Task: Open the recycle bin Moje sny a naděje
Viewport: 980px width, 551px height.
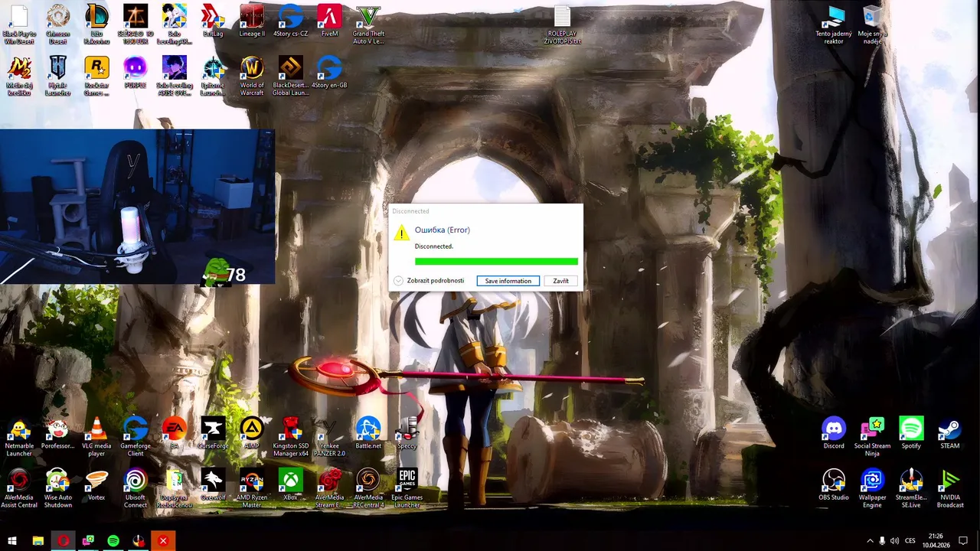Action: pyautogui.click(x=872, y=24)
